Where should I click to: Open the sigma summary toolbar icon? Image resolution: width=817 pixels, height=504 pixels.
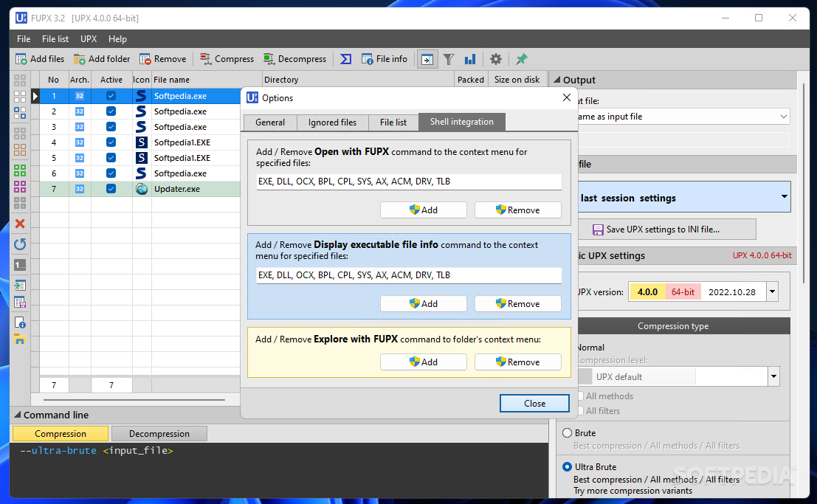tap(345, 59)
